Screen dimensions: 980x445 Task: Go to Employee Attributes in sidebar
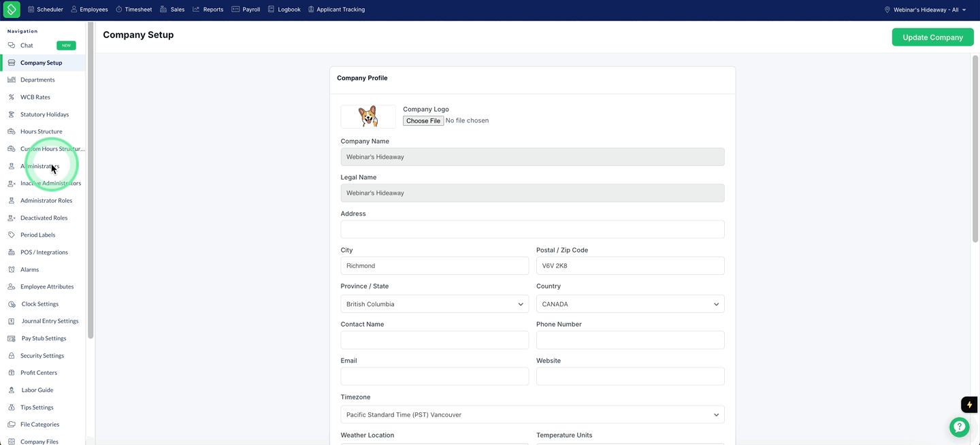(47, 286)
